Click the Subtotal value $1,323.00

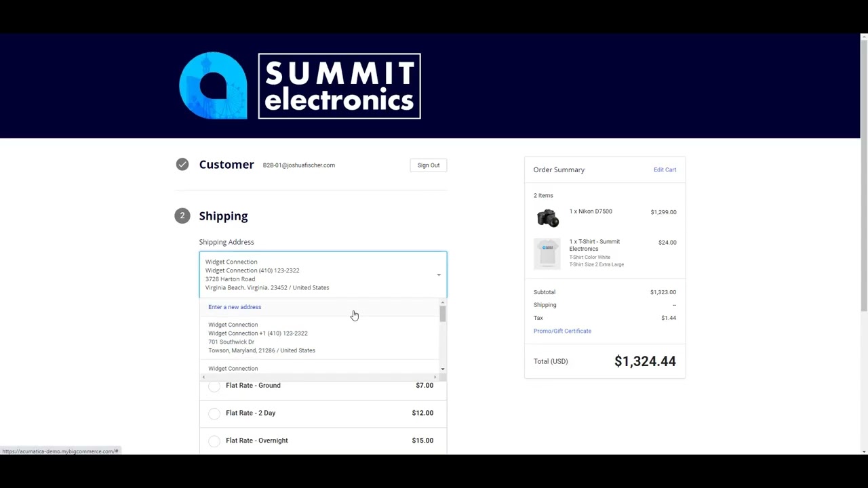663,292
